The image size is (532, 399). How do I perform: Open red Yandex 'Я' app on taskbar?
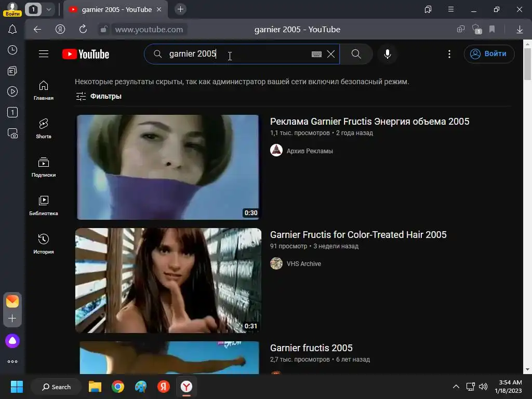(x=164, y=387)
